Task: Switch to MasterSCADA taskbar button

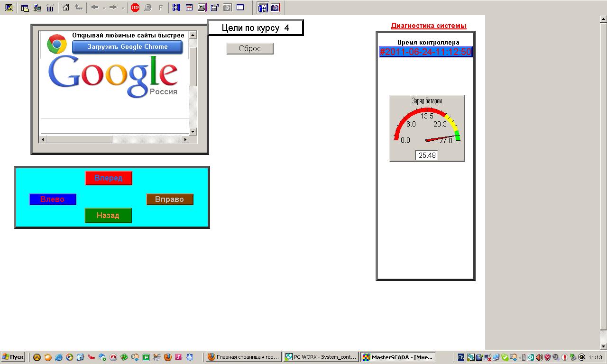Action: pos(398,357)
